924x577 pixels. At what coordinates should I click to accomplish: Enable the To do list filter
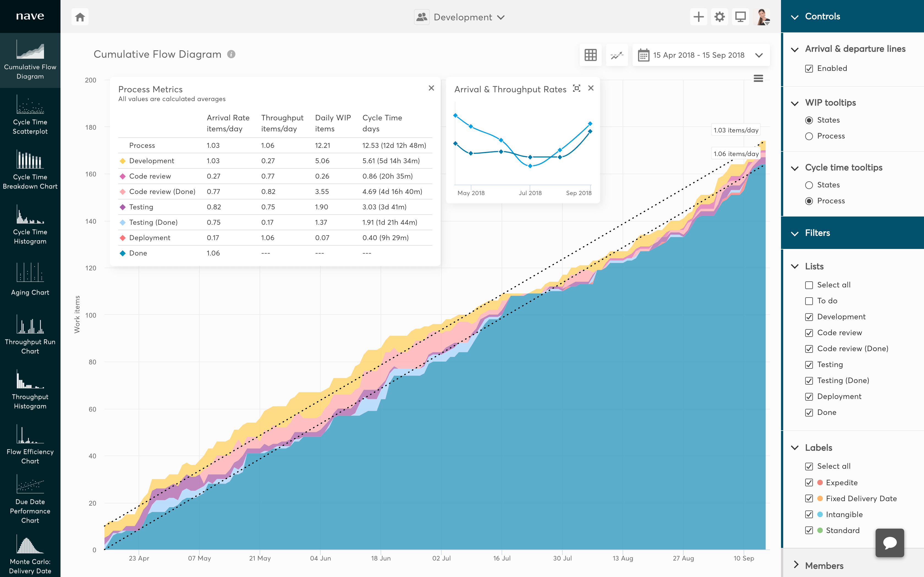[x=809, y=301]
